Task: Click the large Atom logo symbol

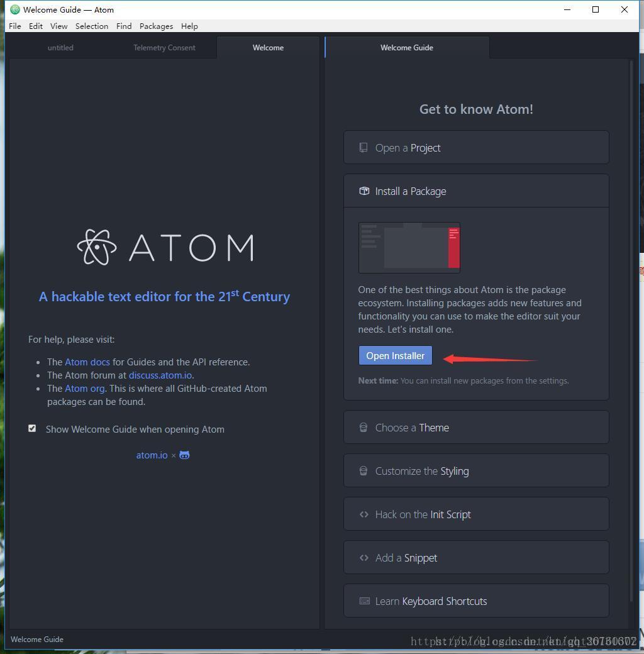Action: (x=97, y=247)
